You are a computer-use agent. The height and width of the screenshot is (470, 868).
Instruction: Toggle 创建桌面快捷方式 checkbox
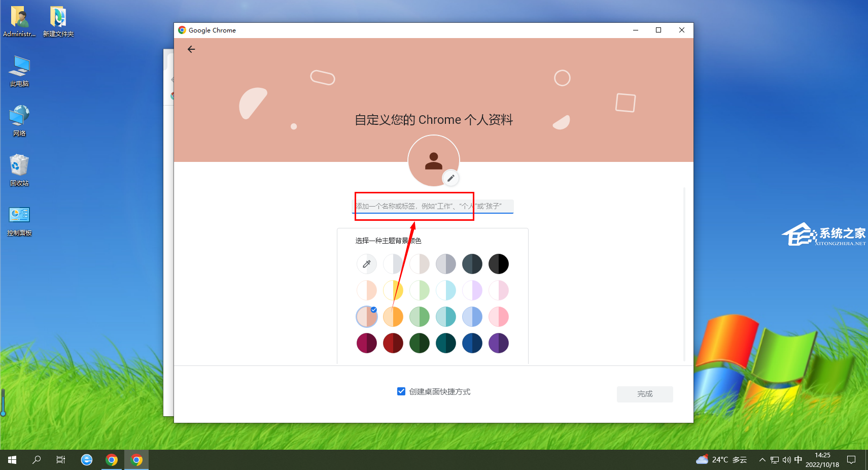(x=401, y=391)
